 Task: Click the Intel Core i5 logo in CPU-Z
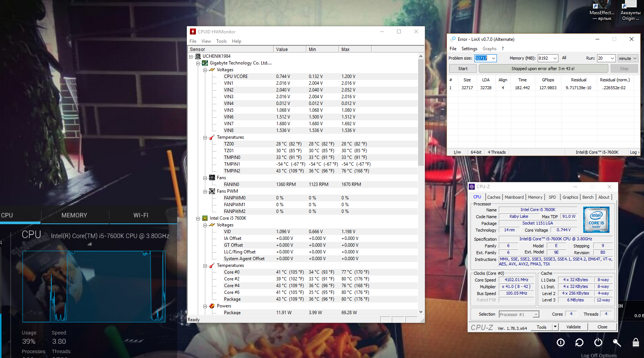tap(596, 220)
